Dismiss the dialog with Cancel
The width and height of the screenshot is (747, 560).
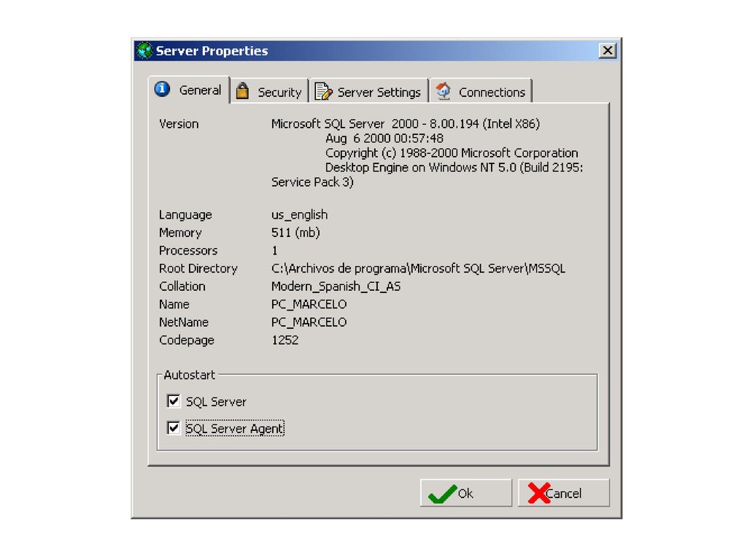pos(564,493)
